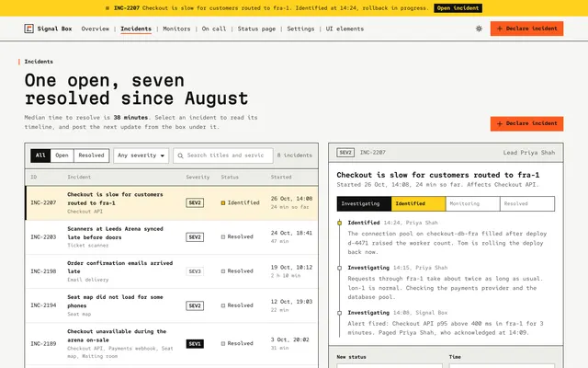Viewport: 588px width, 368px height.
Task: Click the SEV2 badge in the detail panel header
Action: [345, 153]
